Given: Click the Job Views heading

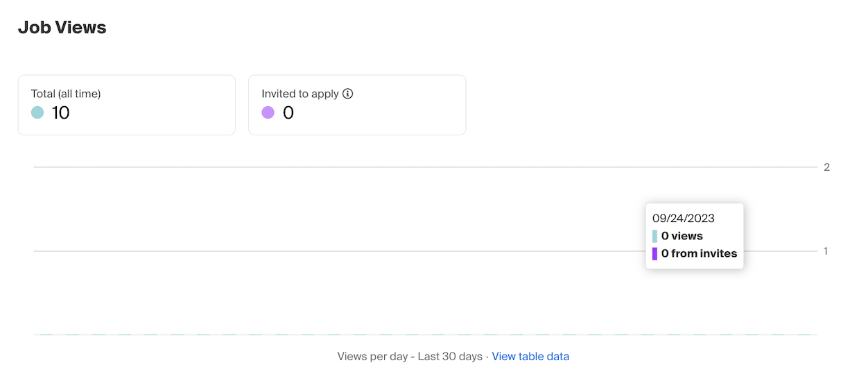Looking at the screenshot, I should [62, 28].
